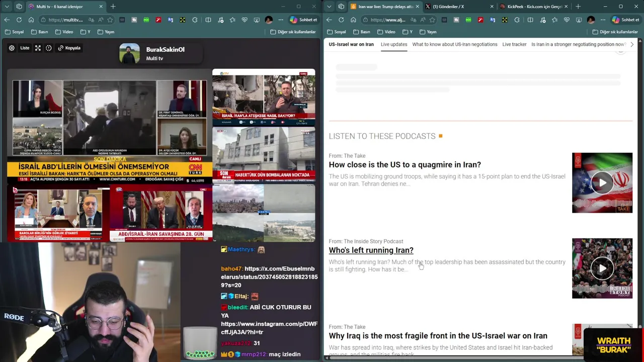Open Diğer sık kullanılanlar in left browser
Viewport: 644px width, 362px height.
point(294,32)
